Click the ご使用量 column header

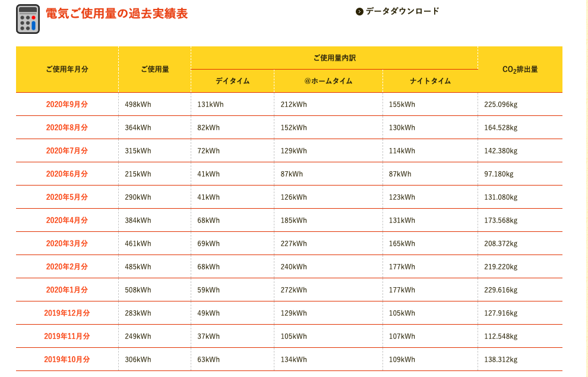click(155, 70)
